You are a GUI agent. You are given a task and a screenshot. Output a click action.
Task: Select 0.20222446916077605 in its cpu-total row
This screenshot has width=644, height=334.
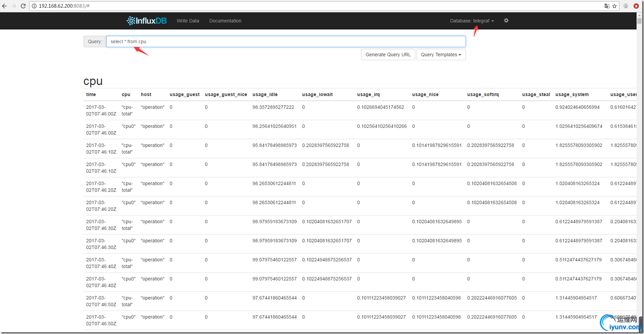pyautogui.click(x=492, y=298)
